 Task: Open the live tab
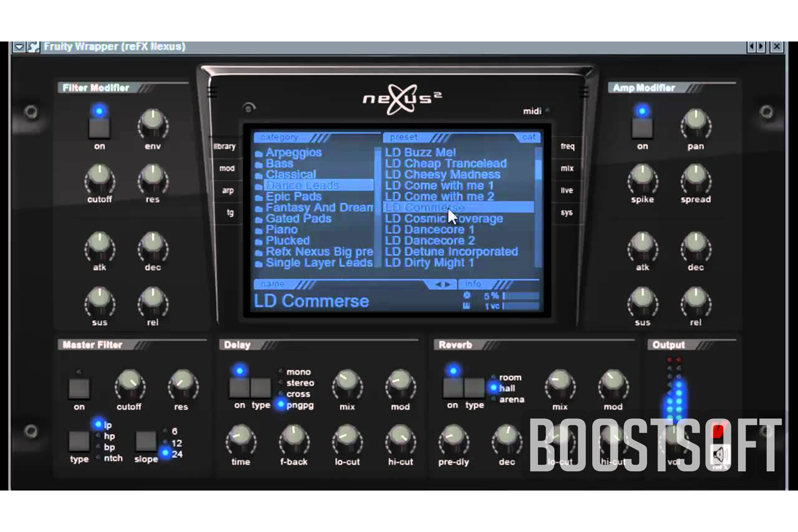tap(567, 190)
